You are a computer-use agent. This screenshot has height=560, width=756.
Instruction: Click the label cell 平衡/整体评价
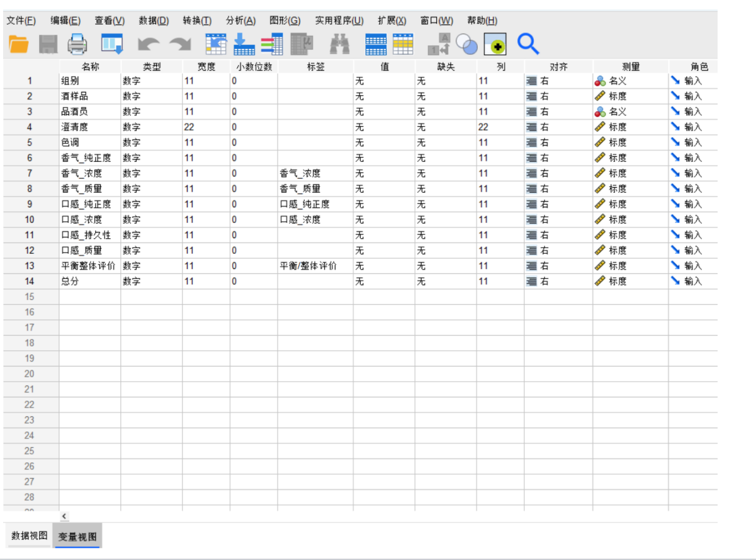tap(315, 266)
